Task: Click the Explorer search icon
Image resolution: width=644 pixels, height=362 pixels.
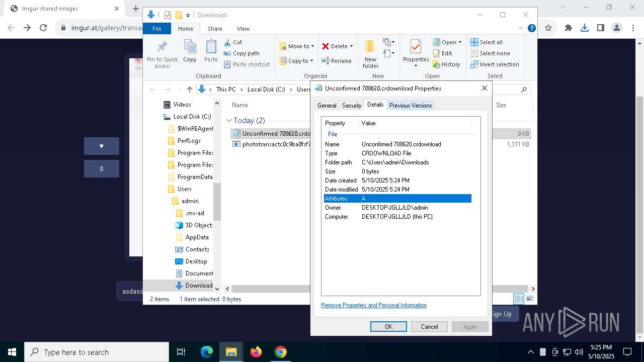Action: (x=524, y=89)
